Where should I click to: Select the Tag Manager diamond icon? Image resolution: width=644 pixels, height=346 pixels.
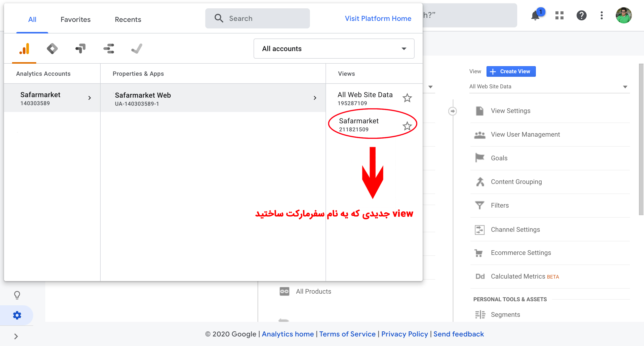pos(52,49)
